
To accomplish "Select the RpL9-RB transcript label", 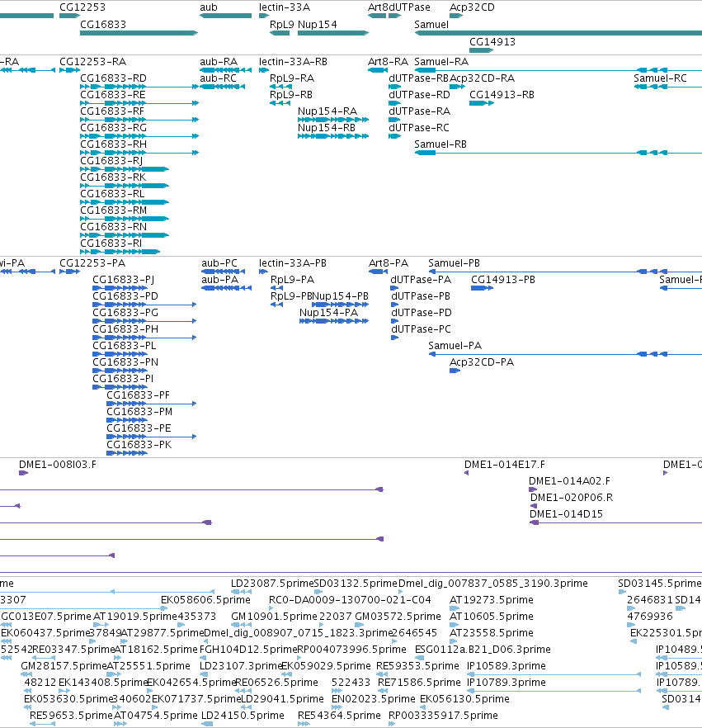I will point(291,95).
